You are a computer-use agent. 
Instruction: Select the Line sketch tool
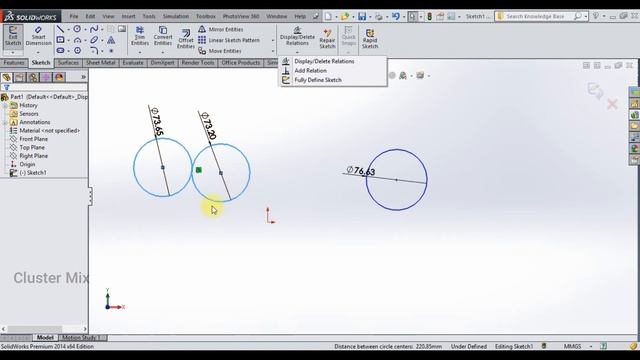(60, 29)
